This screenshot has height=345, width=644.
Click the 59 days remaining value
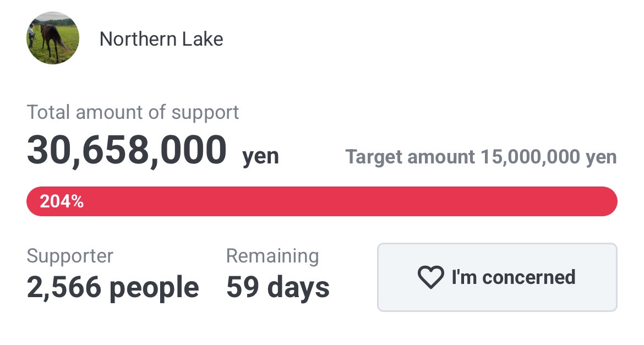[277, 287]
